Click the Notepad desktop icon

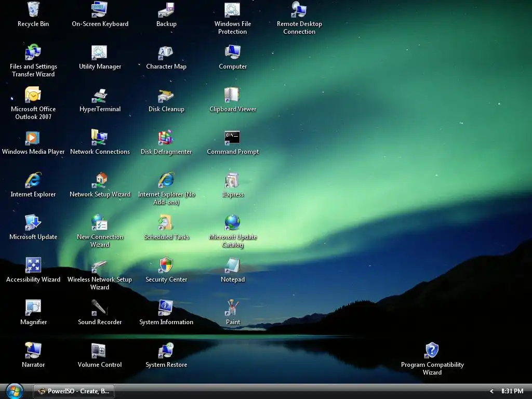click(x=232, y=265)
